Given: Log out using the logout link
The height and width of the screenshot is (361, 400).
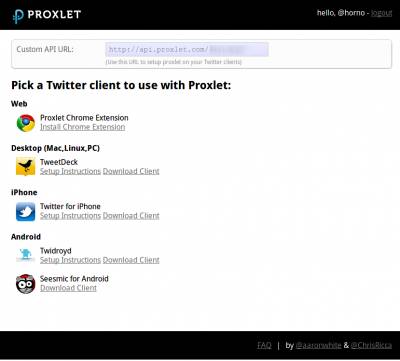Looking at the screenshot, I should [381, 13].
